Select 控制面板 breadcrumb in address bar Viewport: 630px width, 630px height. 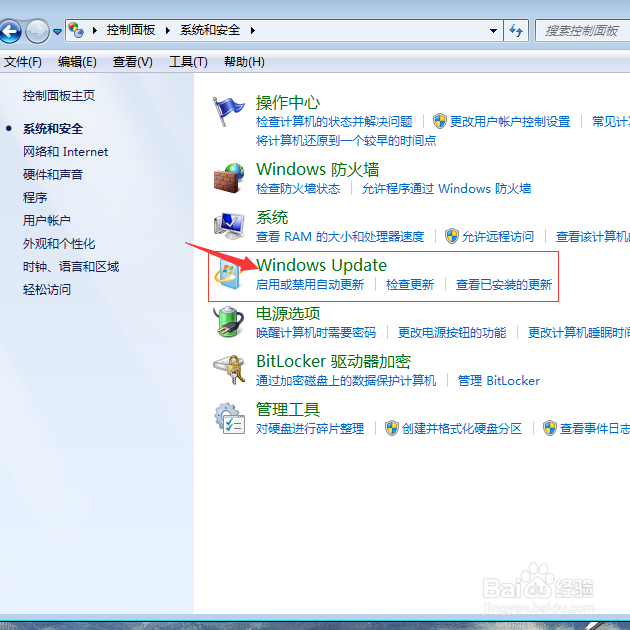[x=131, y=30]
